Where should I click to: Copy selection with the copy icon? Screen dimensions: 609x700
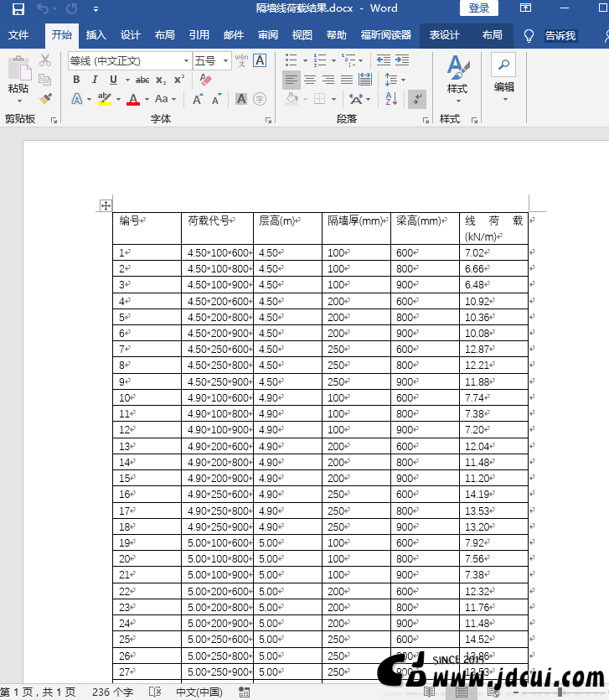click(x=45, y=80)
